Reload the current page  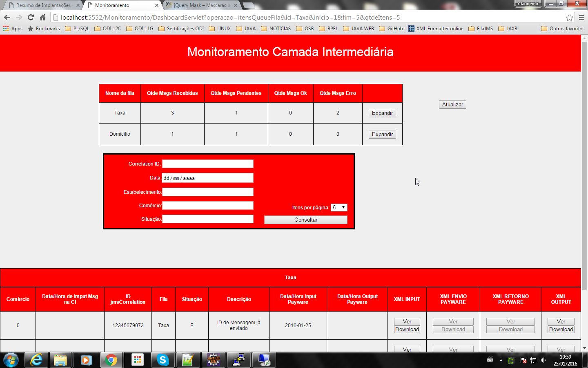[x=31, y=17]
